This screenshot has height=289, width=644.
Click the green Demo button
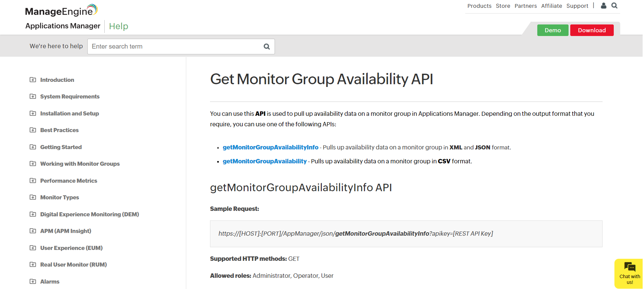[553, 30]
